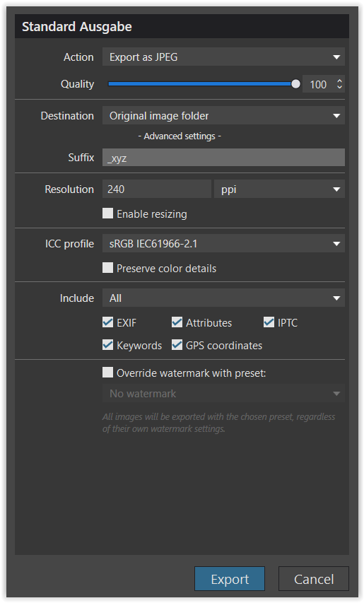Click the Advanced settings link
The height and width of the screenshot is (603, 364).
click(180, 136)
